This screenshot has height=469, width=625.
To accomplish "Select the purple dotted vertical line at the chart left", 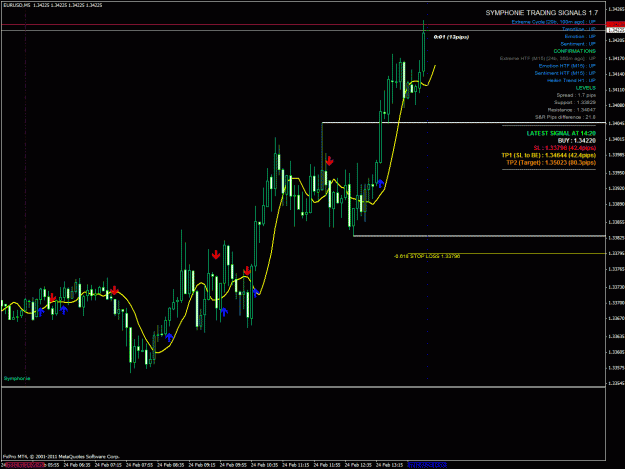I will click(x=26, y=191).
